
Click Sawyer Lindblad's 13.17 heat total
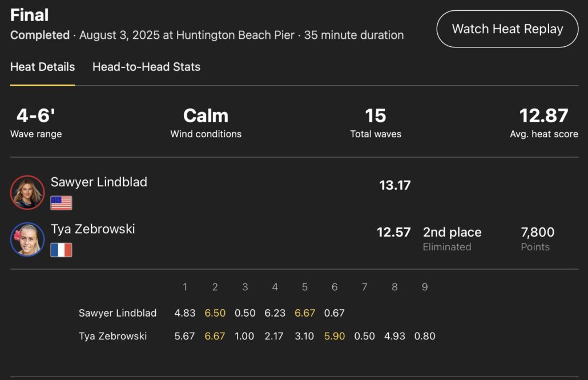point(394,185)
